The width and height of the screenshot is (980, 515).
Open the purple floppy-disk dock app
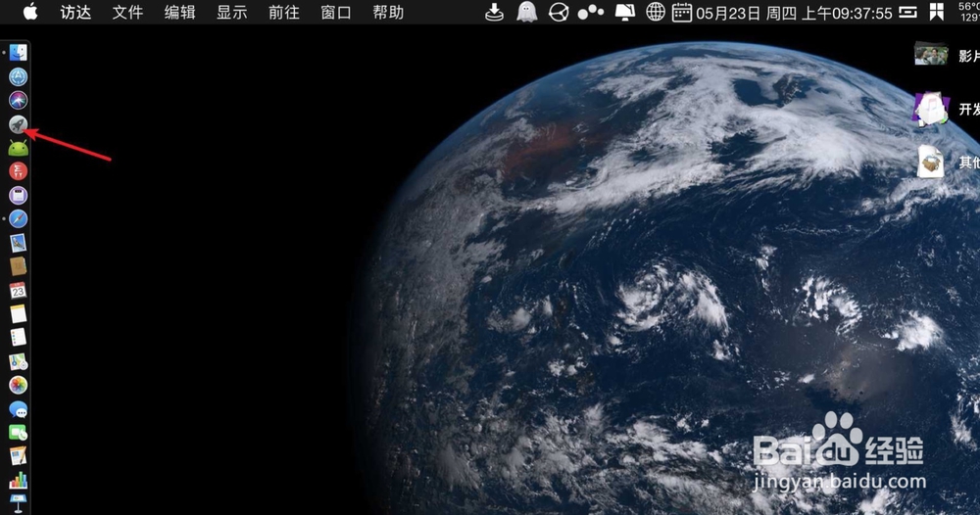18,196
